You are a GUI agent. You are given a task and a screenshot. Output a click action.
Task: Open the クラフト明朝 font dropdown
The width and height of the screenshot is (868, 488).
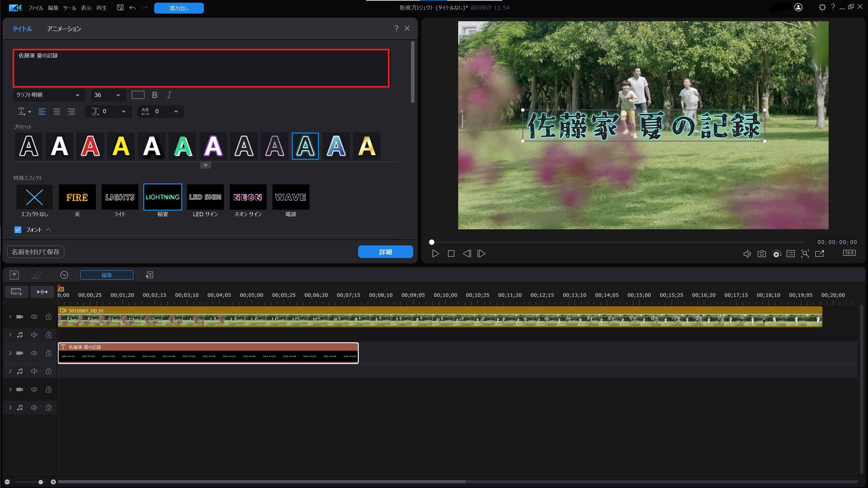pyautogui.click(x=78, y=95)
